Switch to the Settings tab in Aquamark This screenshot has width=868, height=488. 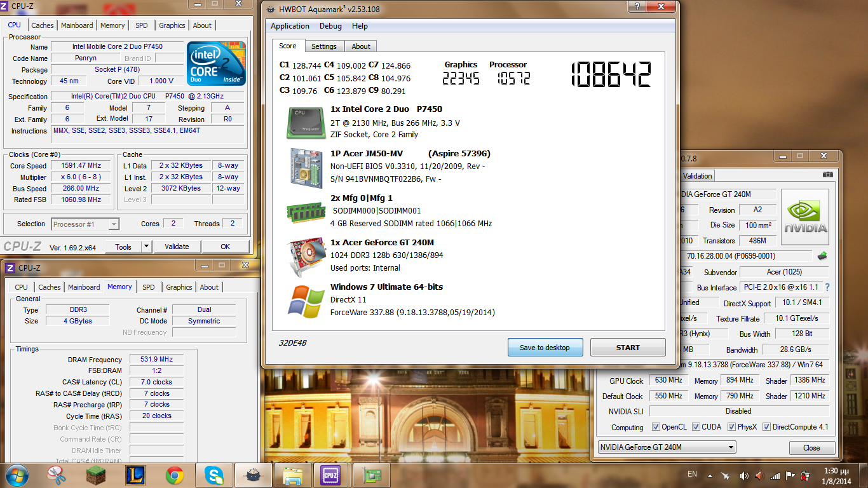point(324,46)
